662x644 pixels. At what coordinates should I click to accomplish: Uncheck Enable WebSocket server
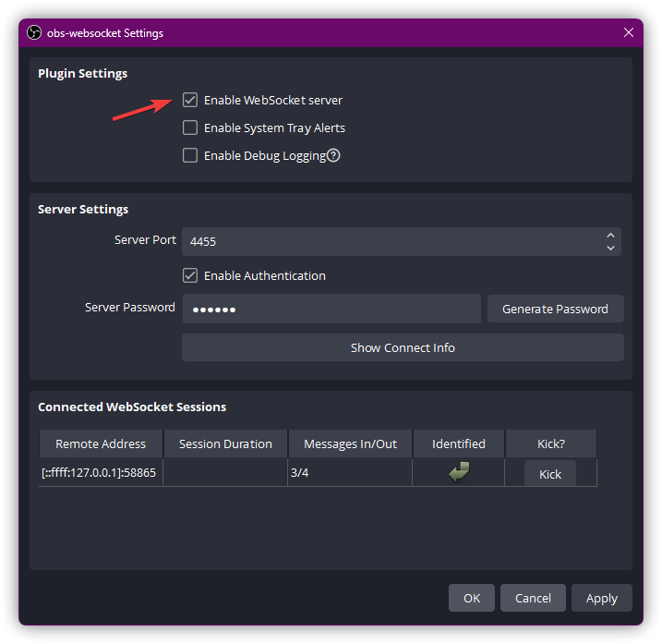point(190,100)
